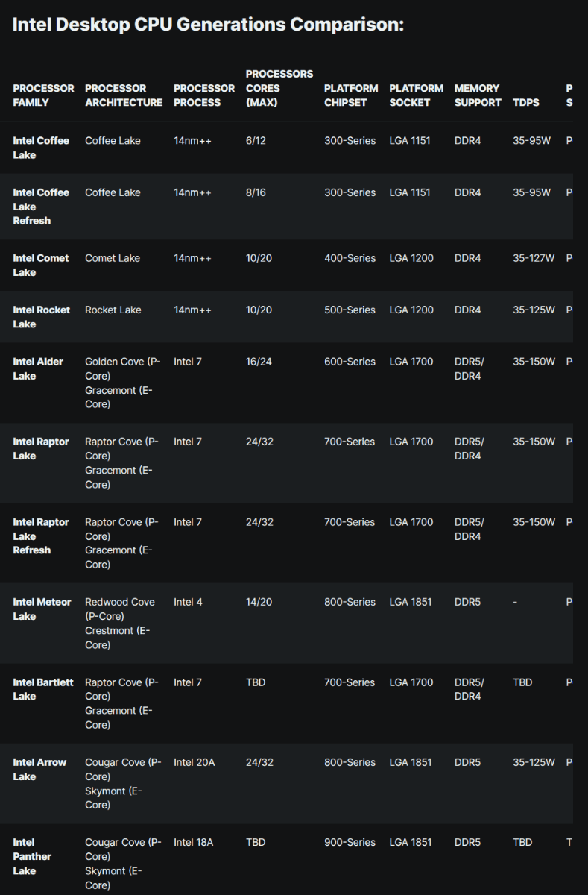Click the Intel Alder Lake row label
Image resolution: width=588 pixels, height=895 pixels.
(x=38, y=368)
